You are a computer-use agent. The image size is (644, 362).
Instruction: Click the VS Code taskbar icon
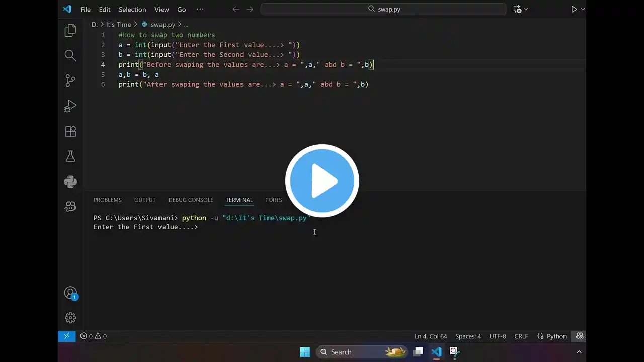point(436,352)
